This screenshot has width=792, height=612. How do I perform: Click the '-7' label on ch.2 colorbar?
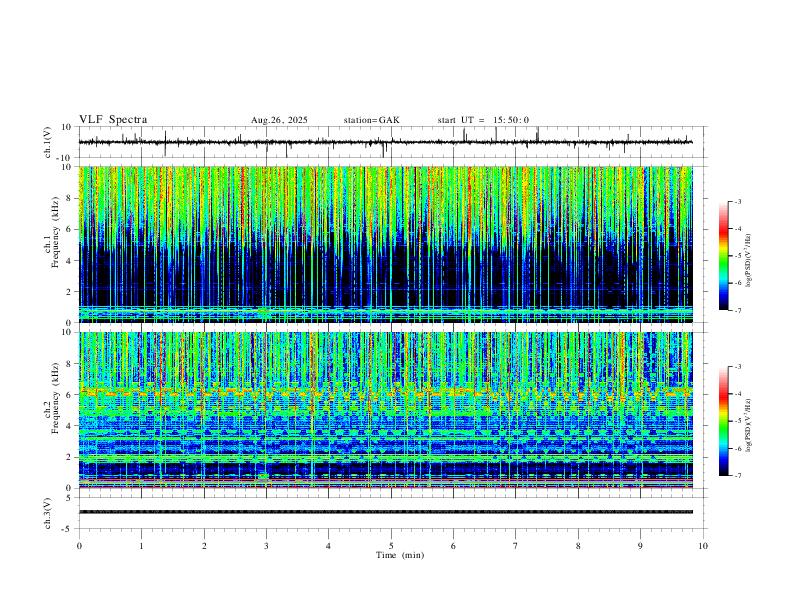(x=738, y=476)
